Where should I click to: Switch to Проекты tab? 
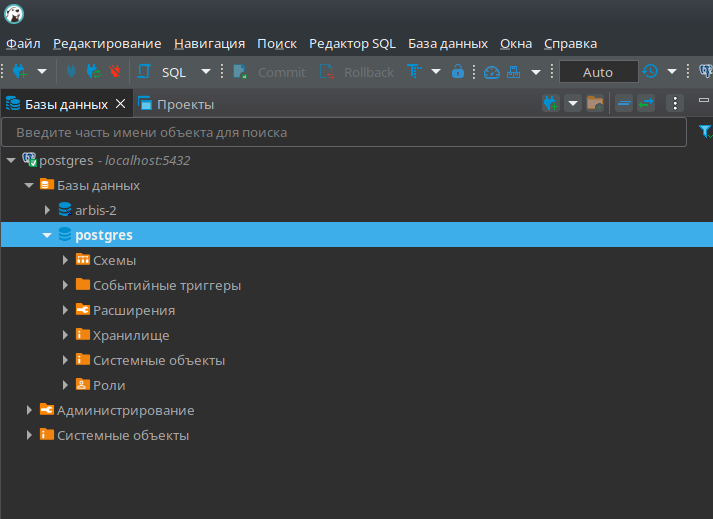[176, 104]
